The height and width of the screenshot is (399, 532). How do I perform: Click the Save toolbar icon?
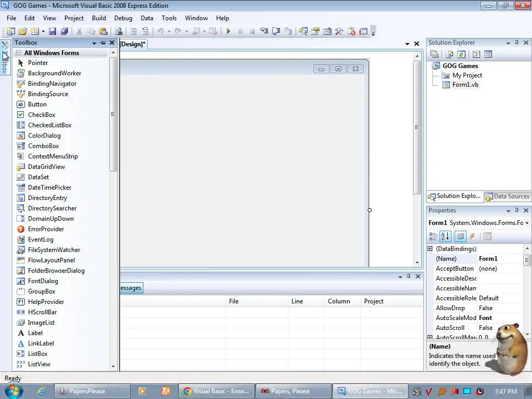52,31
